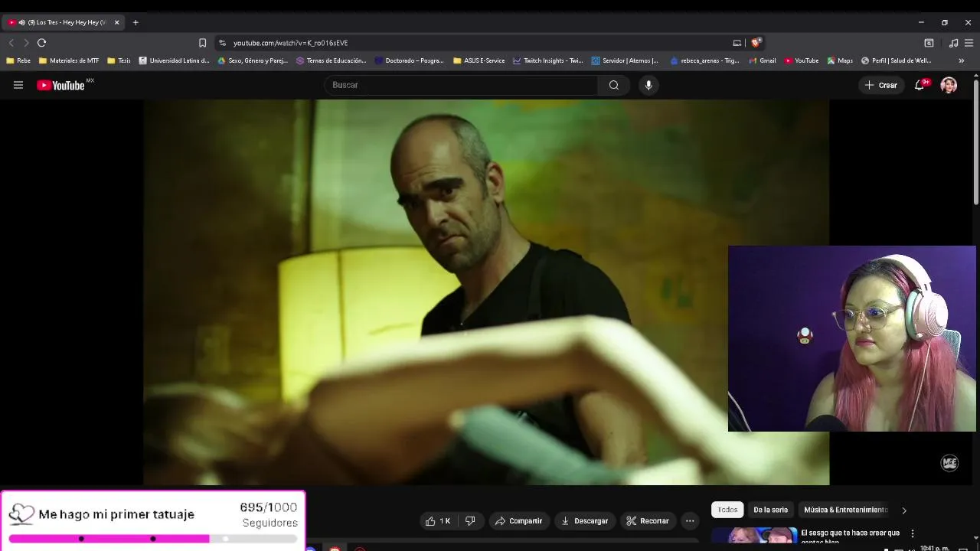Open 'El sesgo que te hace creer' video thumbnail
Screen dimensions: 980x551
click(x=753, y=536)
